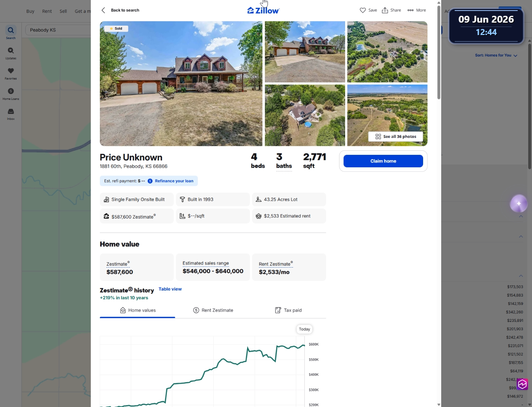Click the lot icon beside 43.25 Acres Lot
The width and height of the screenshot is (532, 407).
coord(258,199)
